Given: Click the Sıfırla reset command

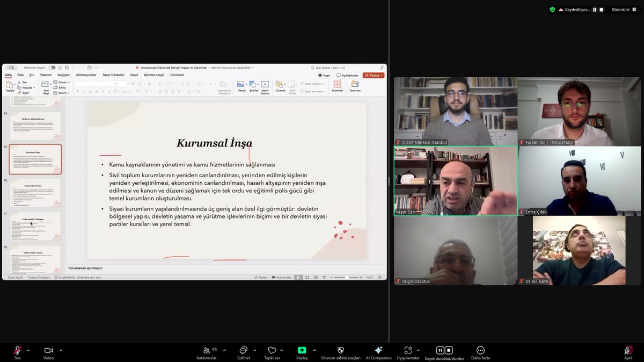Looking at the screenshot, I should 61,88.
